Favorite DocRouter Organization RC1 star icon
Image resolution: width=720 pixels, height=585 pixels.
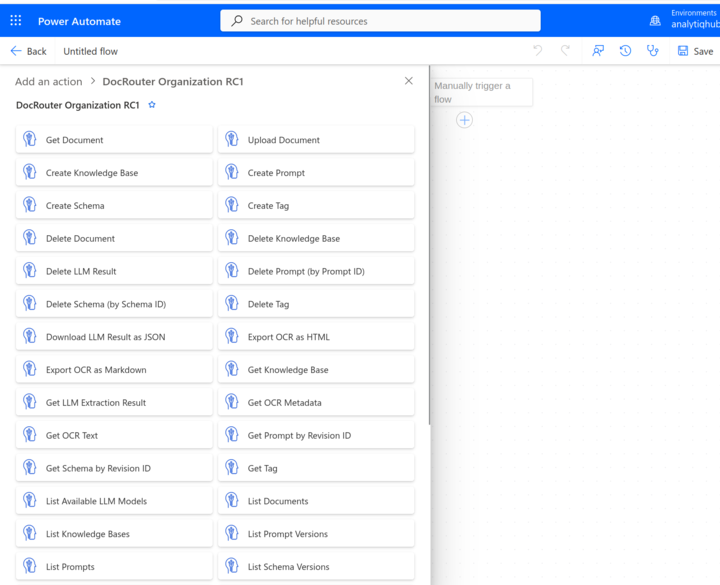click(152, 105)
